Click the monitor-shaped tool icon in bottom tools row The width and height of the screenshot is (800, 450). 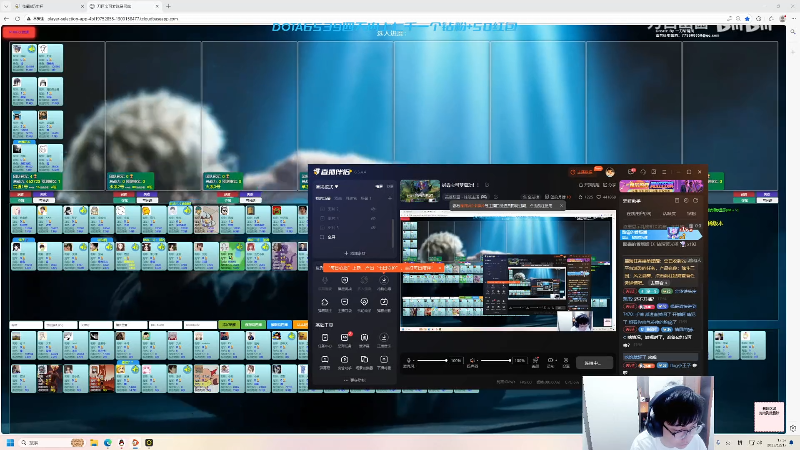[324, 360]
